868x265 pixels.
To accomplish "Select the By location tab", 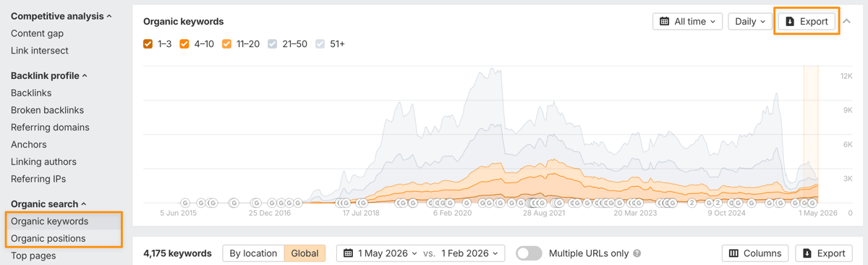I will click(253, 253).
